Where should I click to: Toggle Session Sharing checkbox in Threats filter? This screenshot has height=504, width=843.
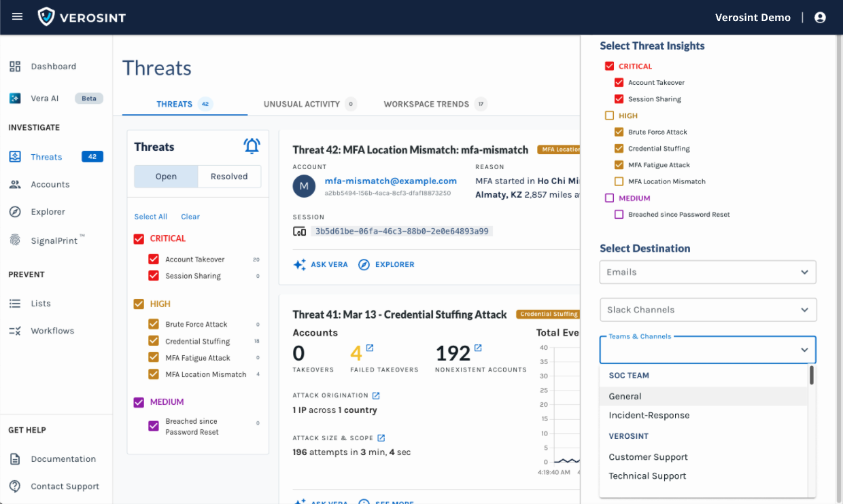pyautogui.click(x=154, y=276)
